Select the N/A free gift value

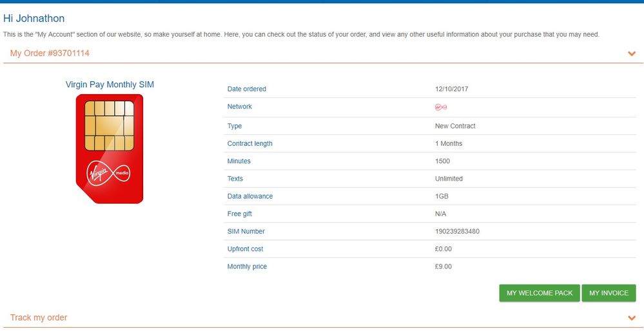(440, 214)
